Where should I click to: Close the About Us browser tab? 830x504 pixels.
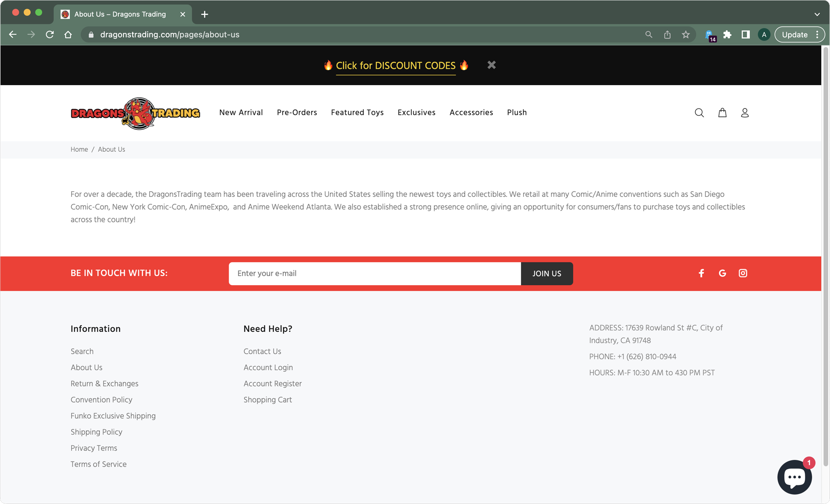(183, 14)
